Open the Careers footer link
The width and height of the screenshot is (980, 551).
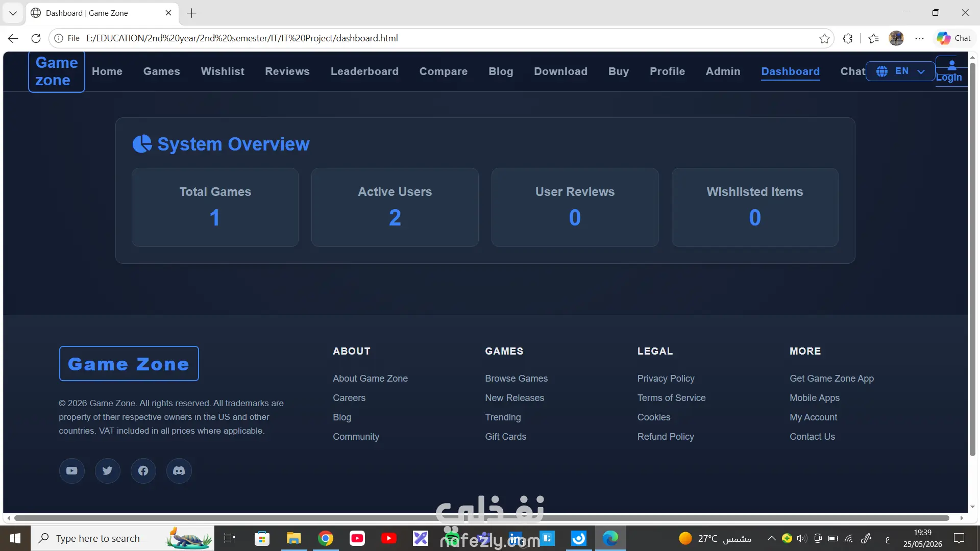tap(349, 398)
